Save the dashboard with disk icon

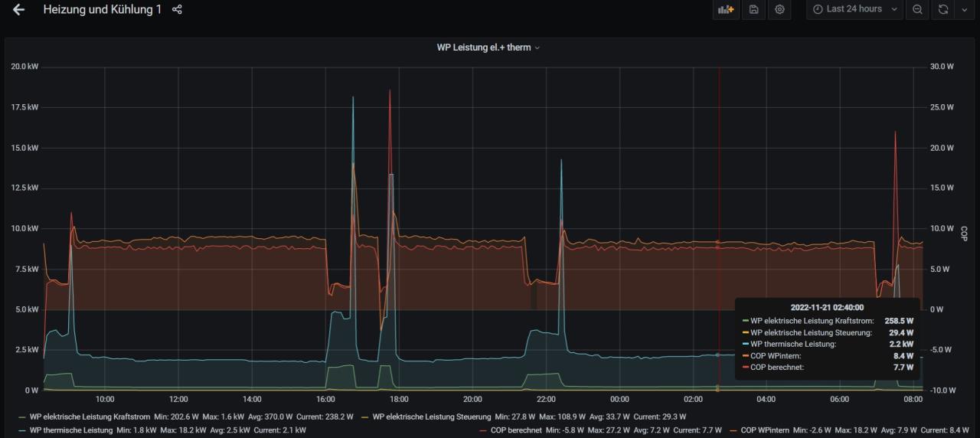754,9
